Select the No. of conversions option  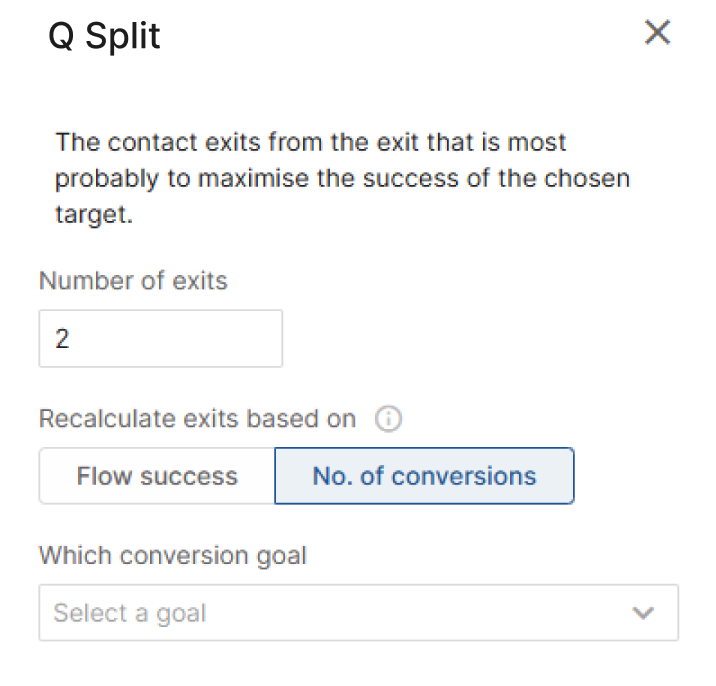click(424, 476)
